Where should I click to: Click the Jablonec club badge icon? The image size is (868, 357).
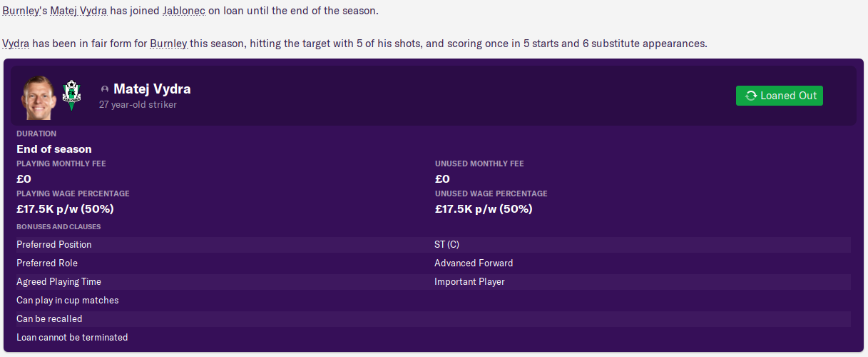[x=71, y=94]
